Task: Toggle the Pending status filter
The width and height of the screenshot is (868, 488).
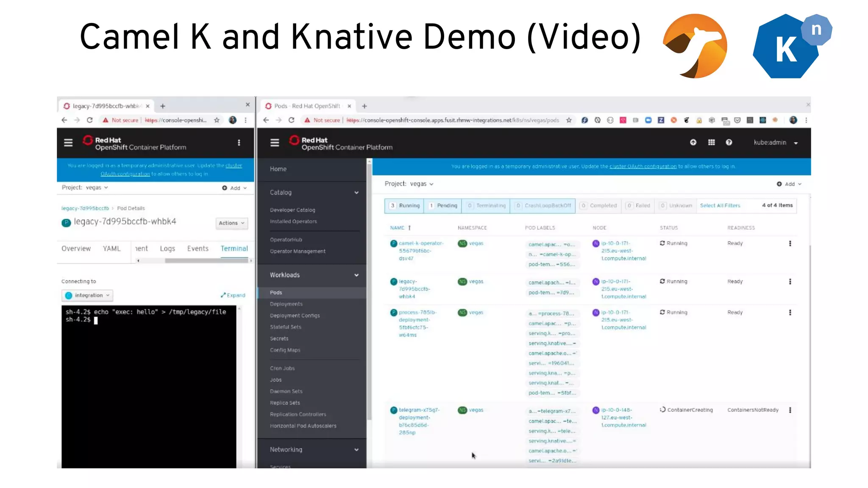Action: point(442,205)
